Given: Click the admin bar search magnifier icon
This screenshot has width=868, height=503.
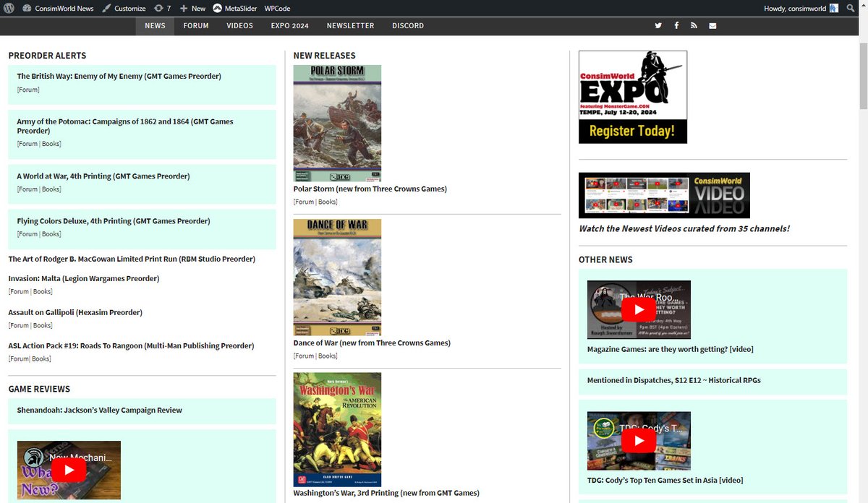Looking at the screenshot, I should coord(851,8).
